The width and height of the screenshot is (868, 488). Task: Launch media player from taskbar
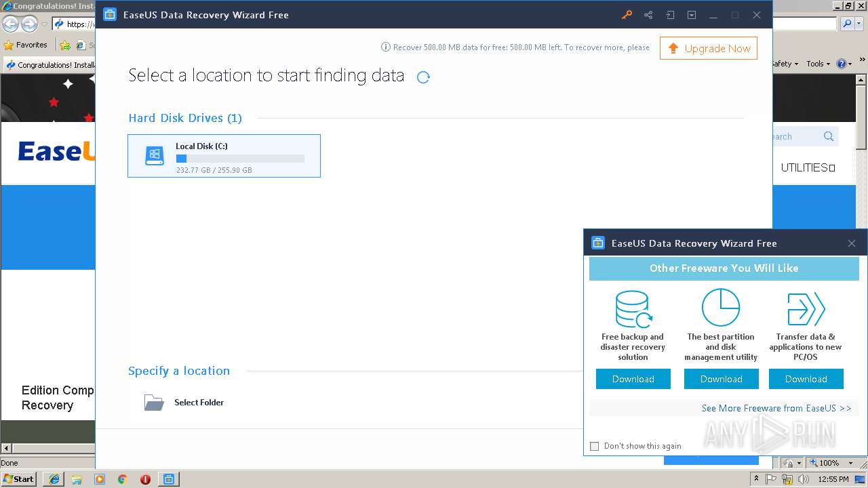[x=100, y=479]
